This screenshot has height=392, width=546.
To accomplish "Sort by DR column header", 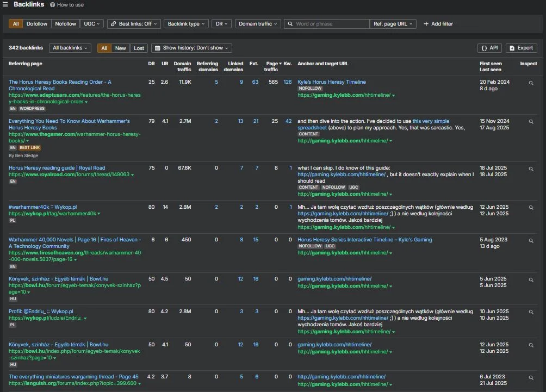I will coord(152,64).
